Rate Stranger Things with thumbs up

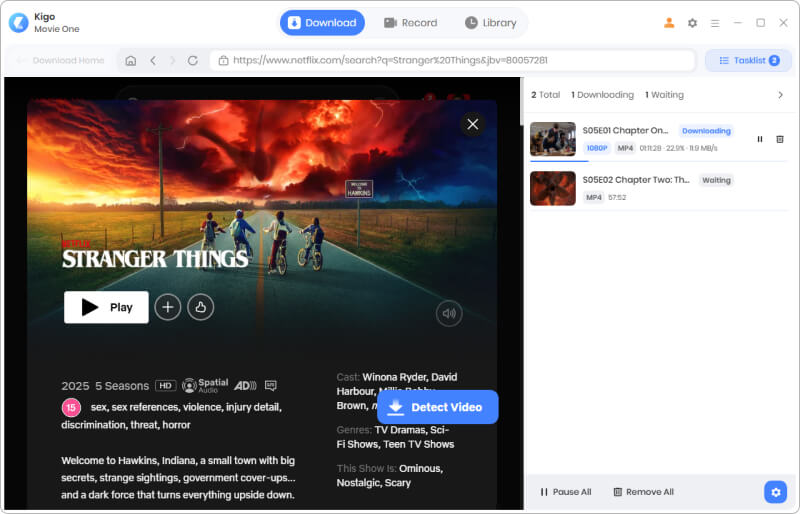pos(201,307)
